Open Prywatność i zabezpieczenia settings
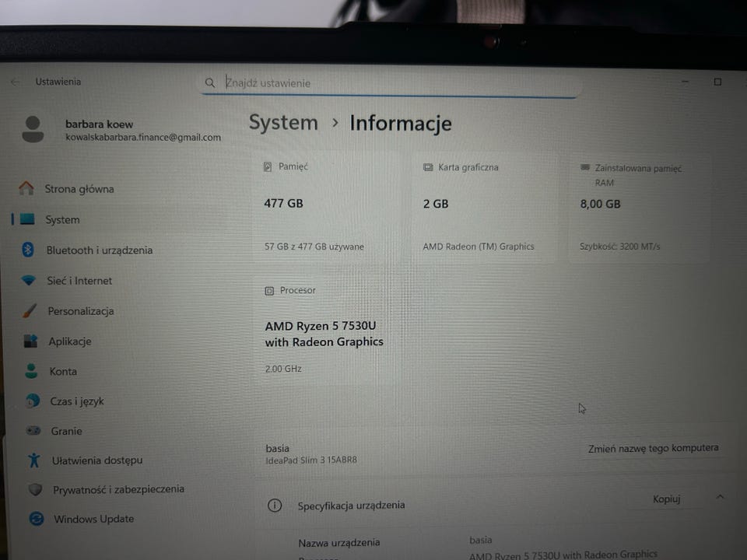 pos(118,489)
